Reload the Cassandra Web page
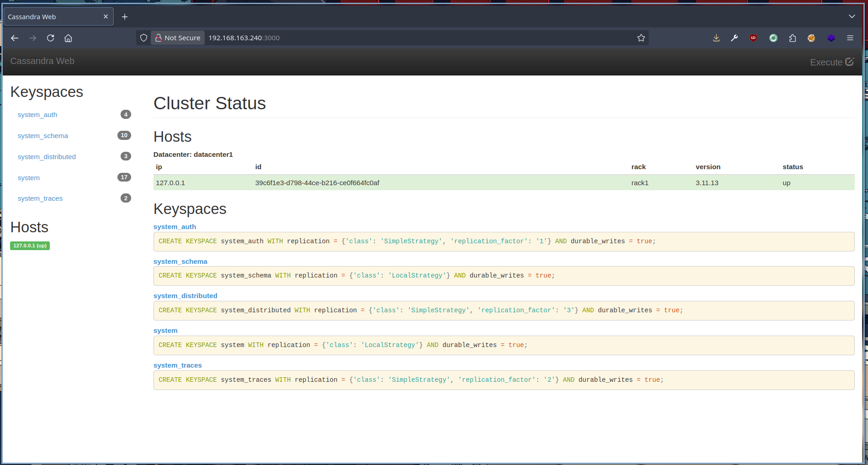Image resolution: width=868 pixels, height=465 pixels. 50,38
